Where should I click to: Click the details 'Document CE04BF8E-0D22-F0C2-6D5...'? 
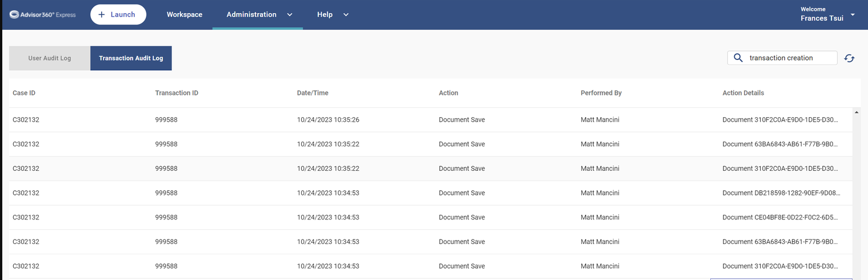(x=781, y=217)
